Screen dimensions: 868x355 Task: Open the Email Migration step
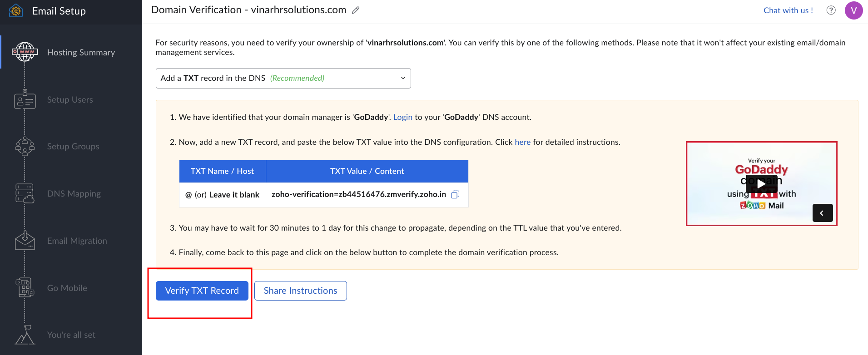coord(77,241)
